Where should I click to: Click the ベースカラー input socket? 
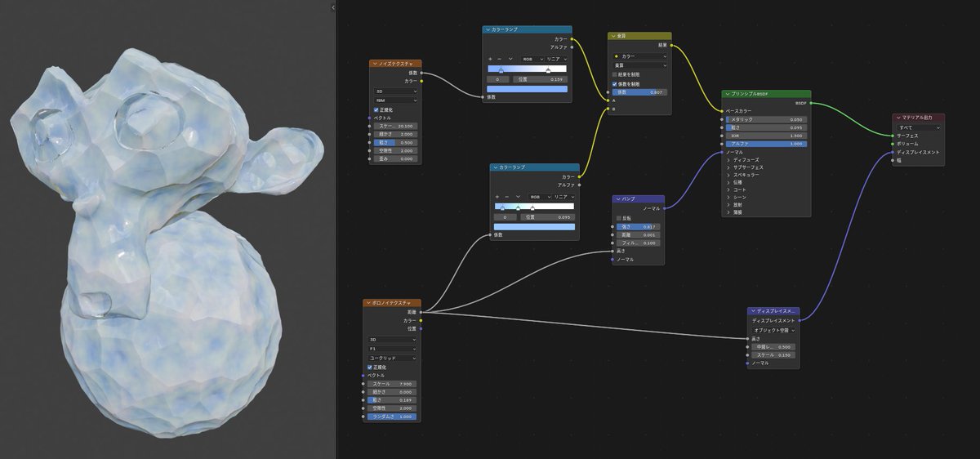coord(723,111)
